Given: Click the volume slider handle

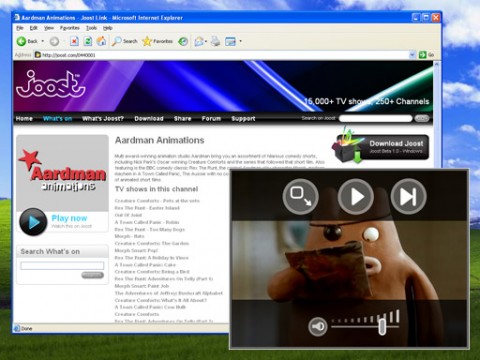Looking at the screenshot, I should coord(382,327).
